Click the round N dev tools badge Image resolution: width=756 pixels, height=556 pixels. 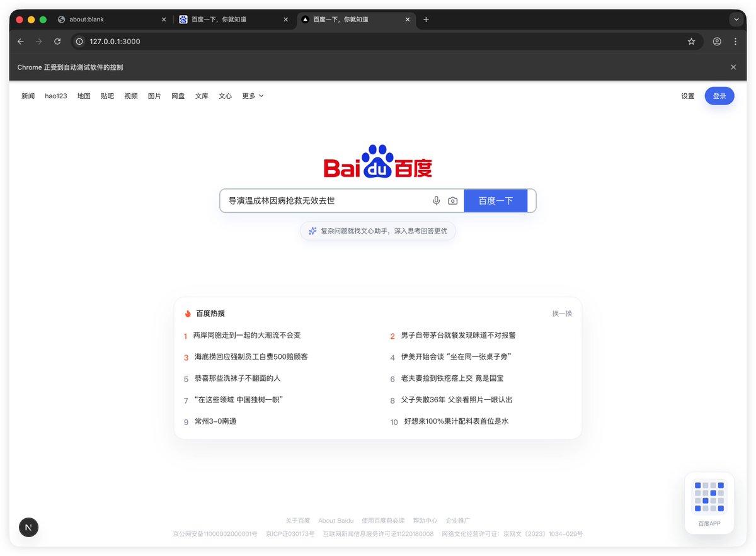pos(28,527)
